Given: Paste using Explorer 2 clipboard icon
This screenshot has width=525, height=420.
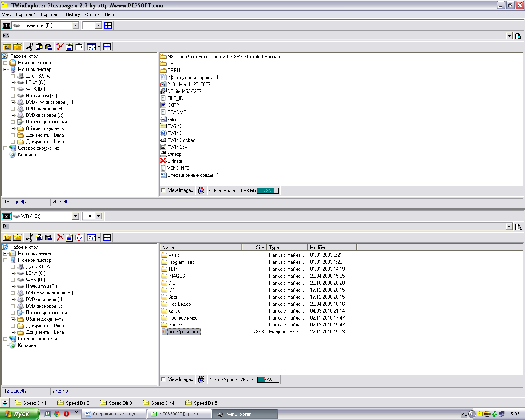Looking at the screenshot, I should (48, 237).
